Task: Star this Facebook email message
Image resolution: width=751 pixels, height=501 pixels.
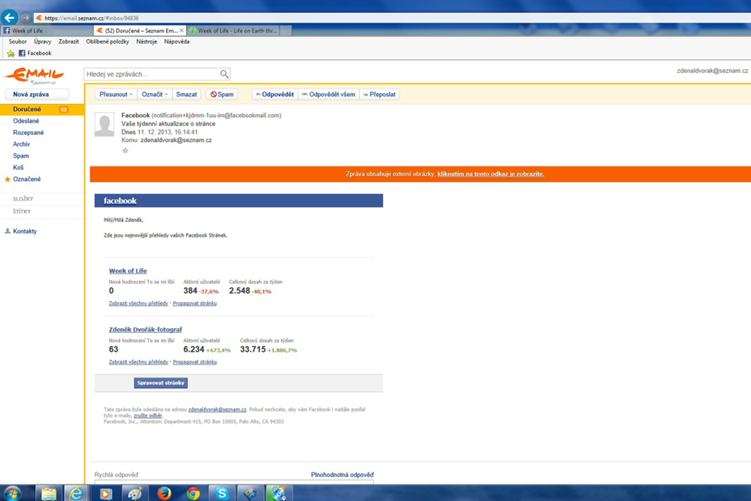Action: pos(125,150)
